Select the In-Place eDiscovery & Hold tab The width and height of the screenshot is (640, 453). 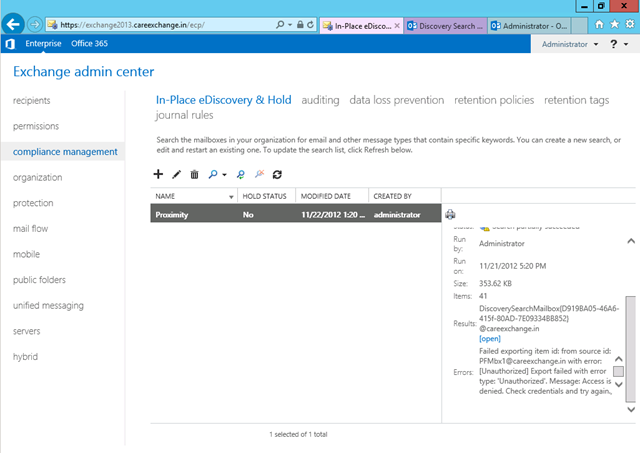coord(224,100)
